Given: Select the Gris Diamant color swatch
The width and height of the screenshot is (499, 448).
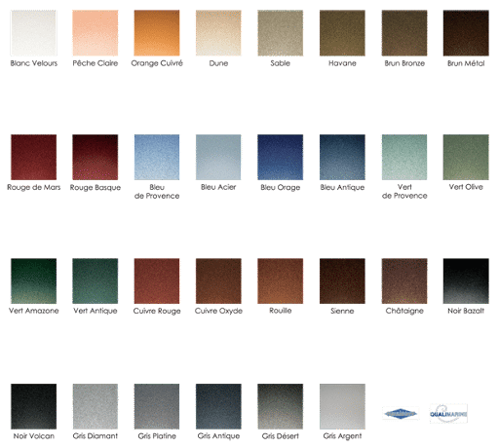Looking at the screenshot, I should [x=96, y=406].
